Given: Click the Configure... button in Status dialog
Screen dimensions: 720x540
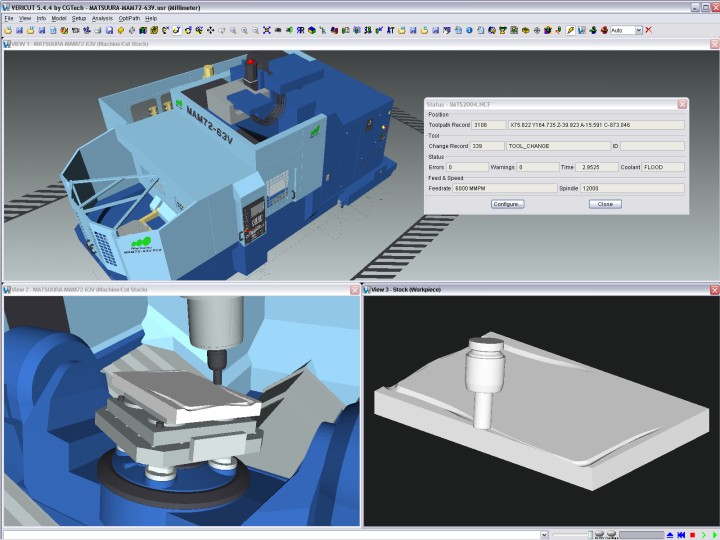Looking at the screenshot, I should (x=507, y=204).
